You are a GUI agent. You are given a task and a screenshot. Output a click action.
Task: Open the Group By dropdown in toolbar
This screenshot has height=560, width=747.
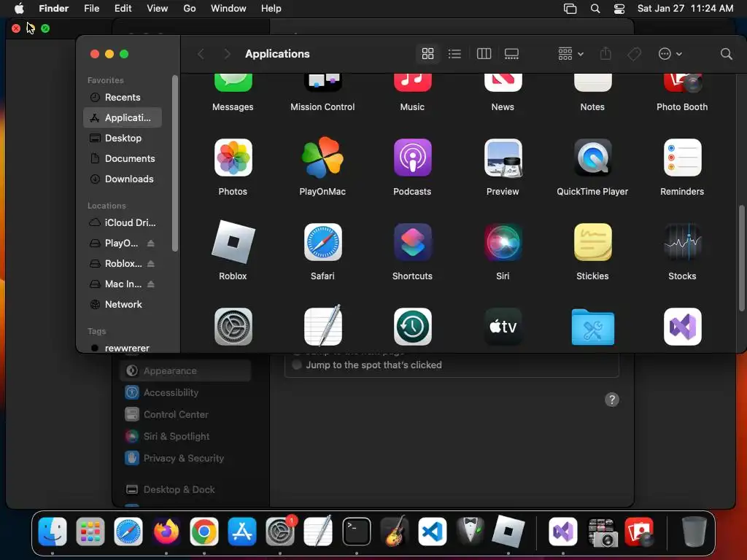coord(570,54)
